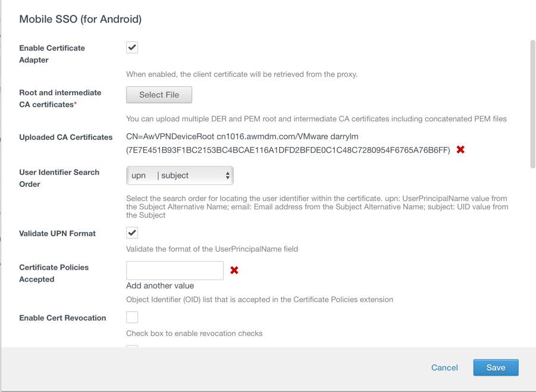Click the Mobile SSO (for Android) heading
The image size is (536, 392).
(80, 19)
